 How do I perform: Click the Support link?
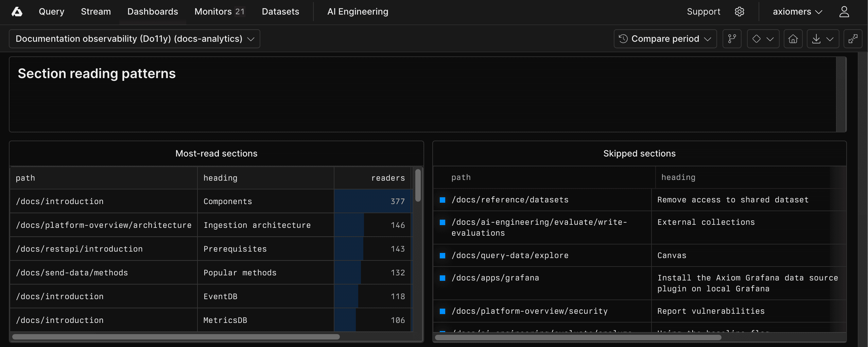(704, 12)
